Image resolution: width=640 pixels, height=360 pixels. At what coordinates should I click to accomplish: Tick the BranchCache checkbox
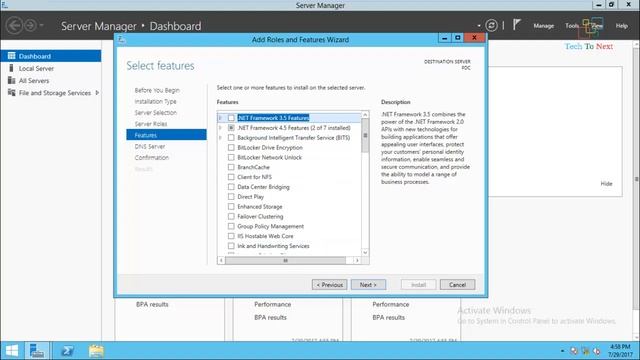(x=231, y=167)
